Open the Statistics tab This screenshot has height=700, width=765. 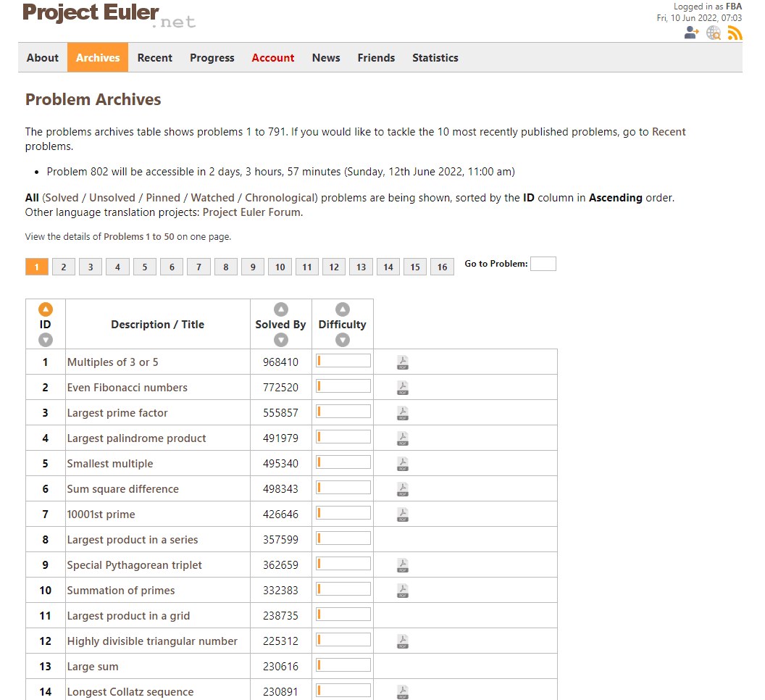click(435, 57)
